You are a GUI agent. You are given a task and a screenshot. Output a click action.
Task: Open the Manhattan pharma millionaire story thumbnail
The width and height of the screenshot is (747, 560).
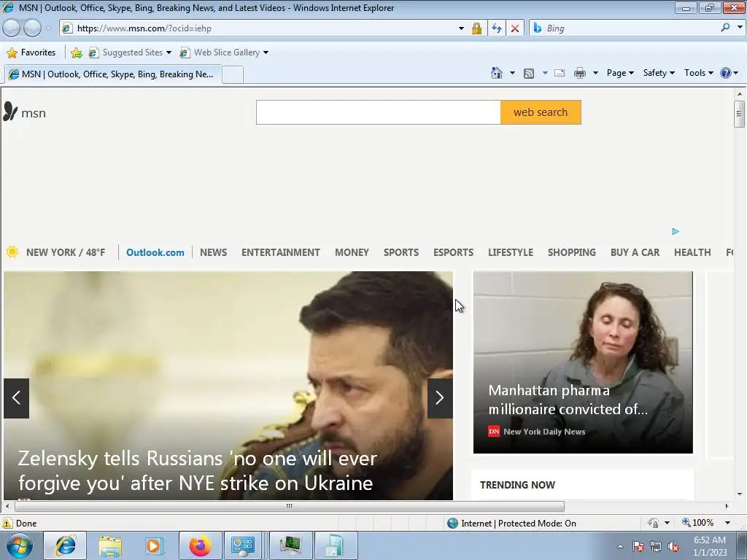(583, 362)
